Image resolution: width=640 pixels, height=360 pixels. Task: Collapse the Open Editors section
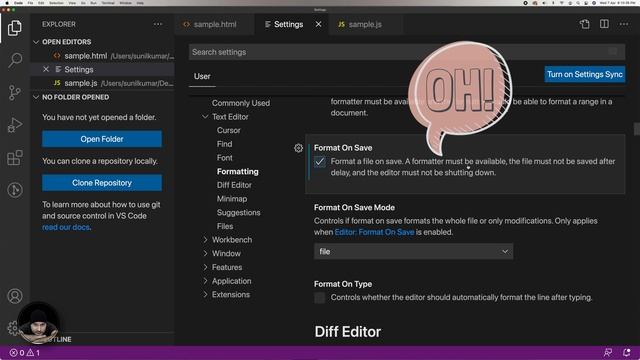pos(36,42)
